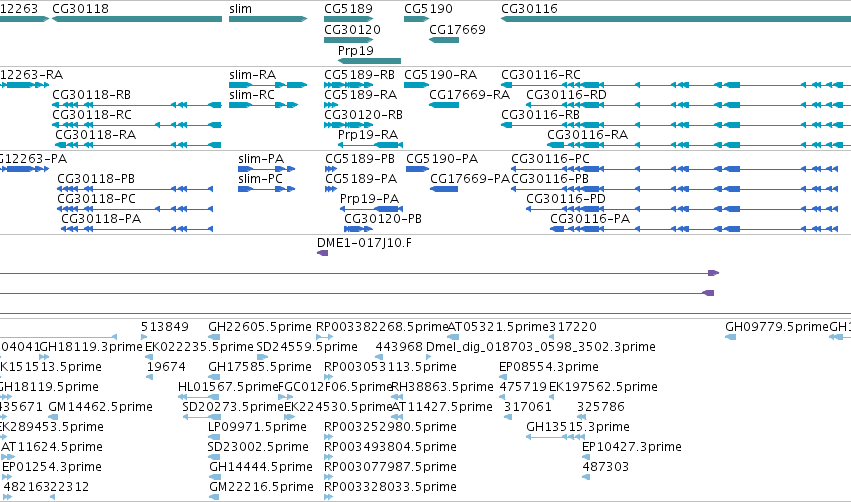851x502 pixels.
Task: Select the slim gene label in top track
Action: [x=240, y=9]
